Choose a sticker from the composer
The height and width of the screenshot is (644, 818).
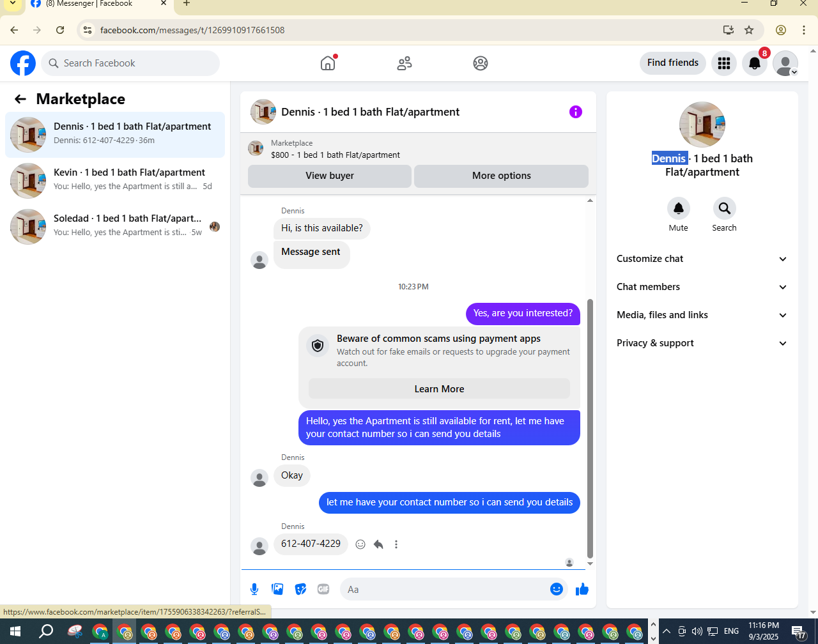coord(300,589)
